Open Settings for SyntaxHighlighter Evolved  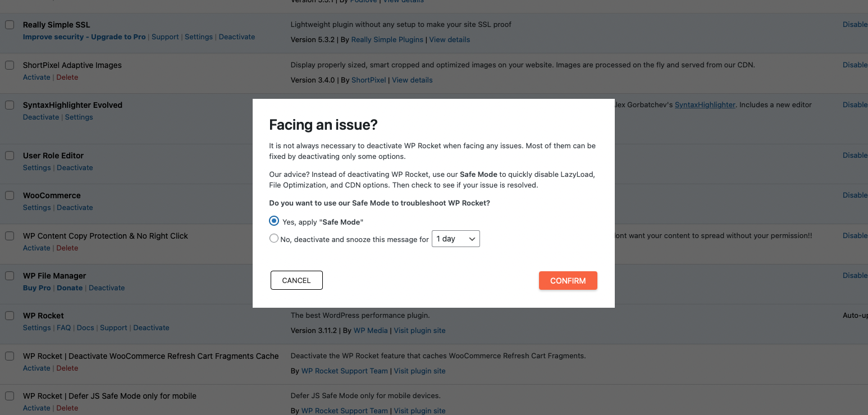79,117
